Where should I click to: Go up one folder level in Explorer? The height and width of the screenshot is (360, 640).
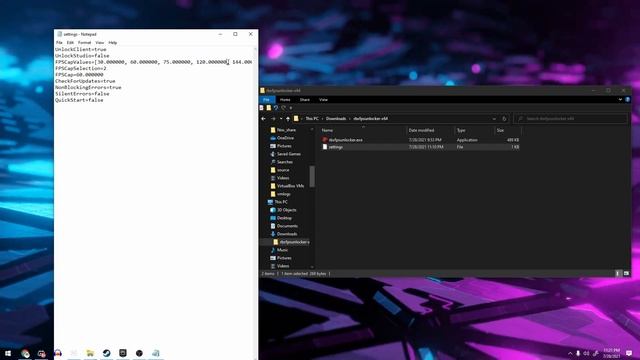[x=288, y=119]
